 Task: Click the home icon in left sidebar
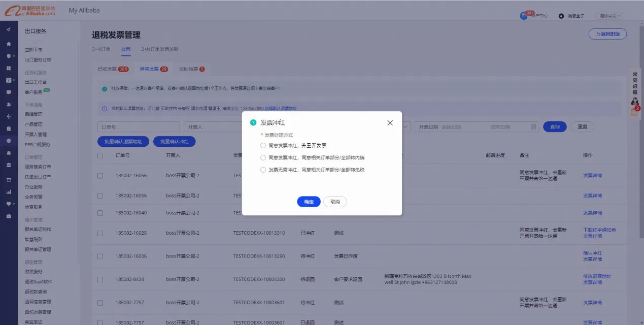9,44
